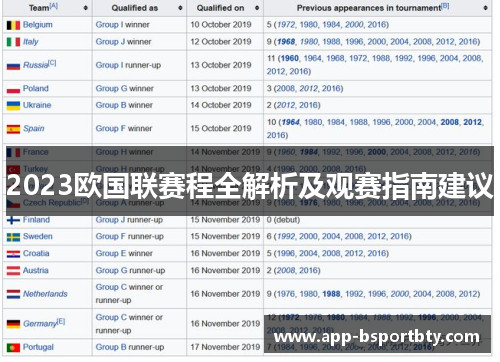Screen dimensions: 500x362
Task: Open bold 1988 link in Netherlands row
Action: (x=331, y=294)
